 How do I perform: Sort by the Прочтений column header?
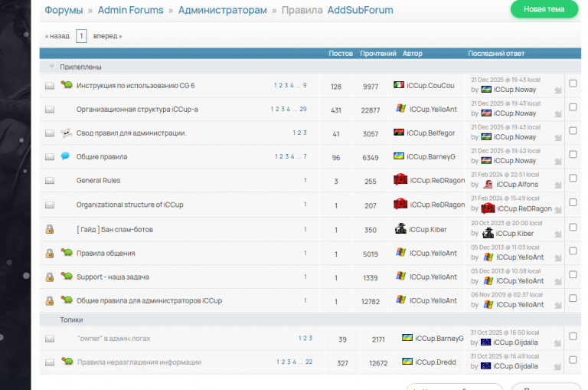378,54
